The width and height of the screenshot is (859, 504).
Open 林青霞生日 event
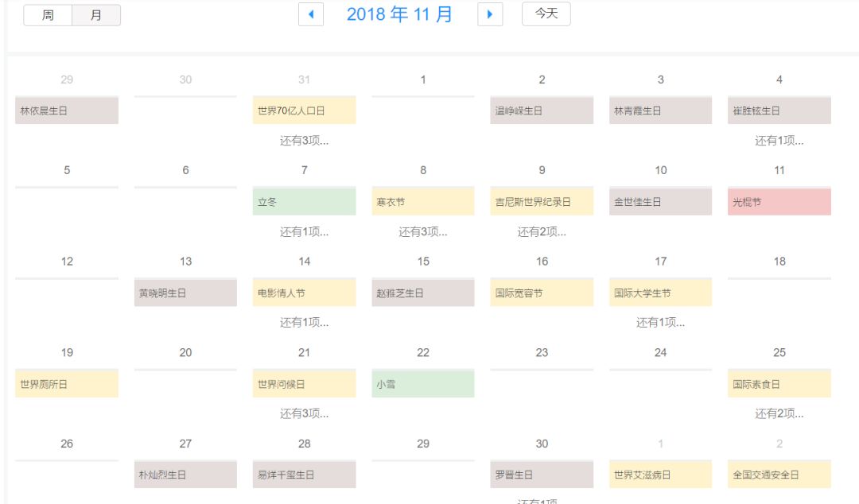coord(660,111)
